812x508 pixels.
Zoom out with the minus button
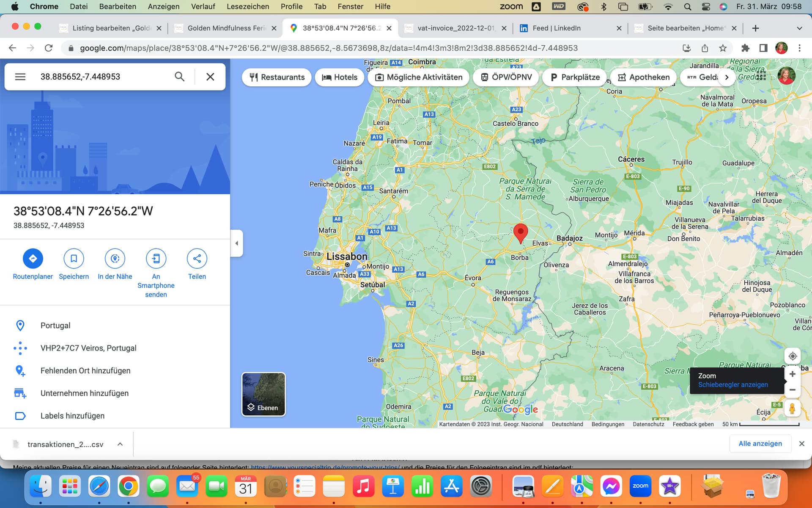coord(793,390)
